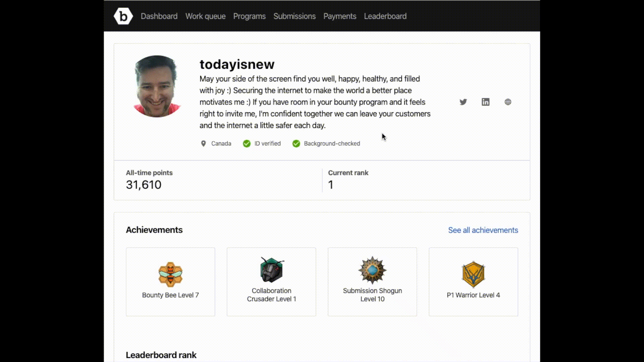The image size is (644, 362).
Task: Click the ID verified green checkmark
Action: [247, 143]
